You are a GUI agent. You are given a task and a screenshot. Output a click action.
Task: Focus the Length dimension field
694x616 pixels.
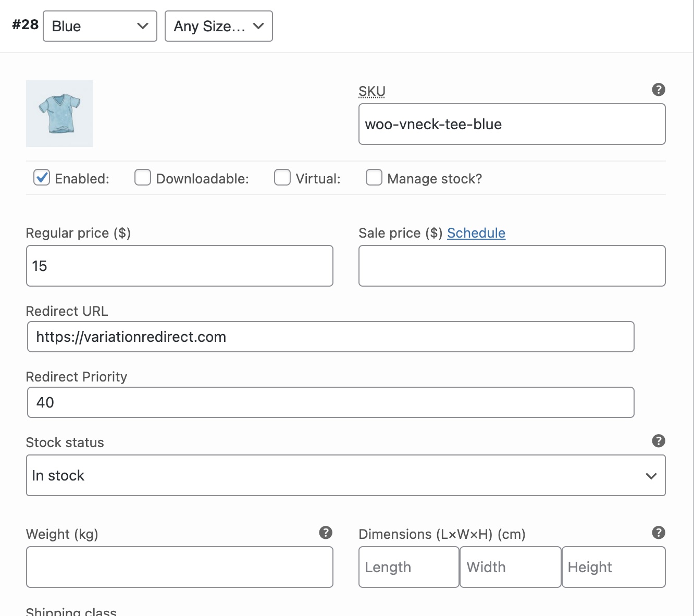pyautogui.click(x=408, y=567)
